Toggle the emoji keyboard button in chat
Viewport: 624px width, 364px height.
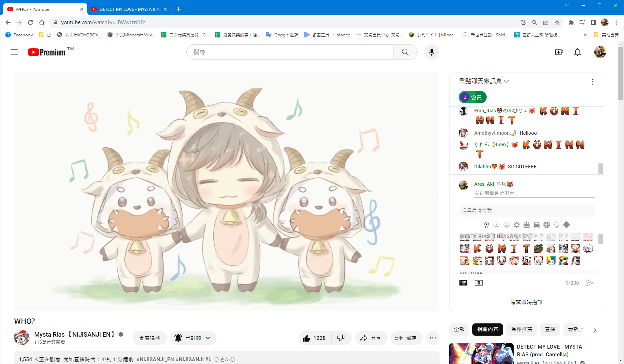(463, 283)
